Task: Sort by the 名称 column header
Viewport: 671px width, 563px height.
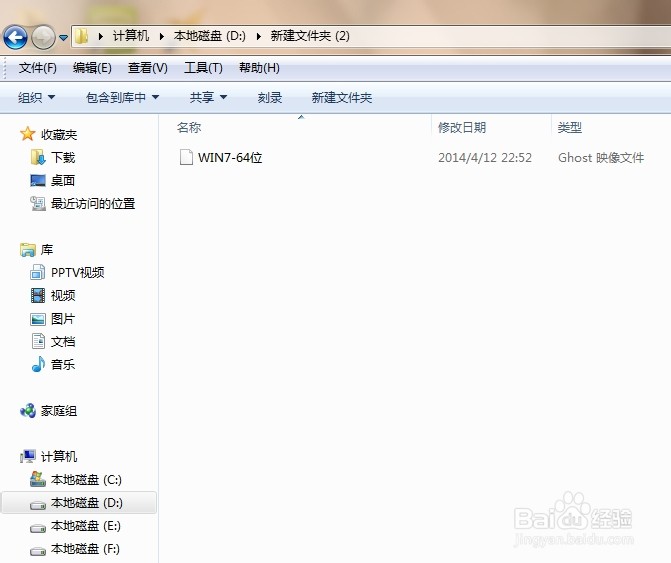Action: (189, 127)
